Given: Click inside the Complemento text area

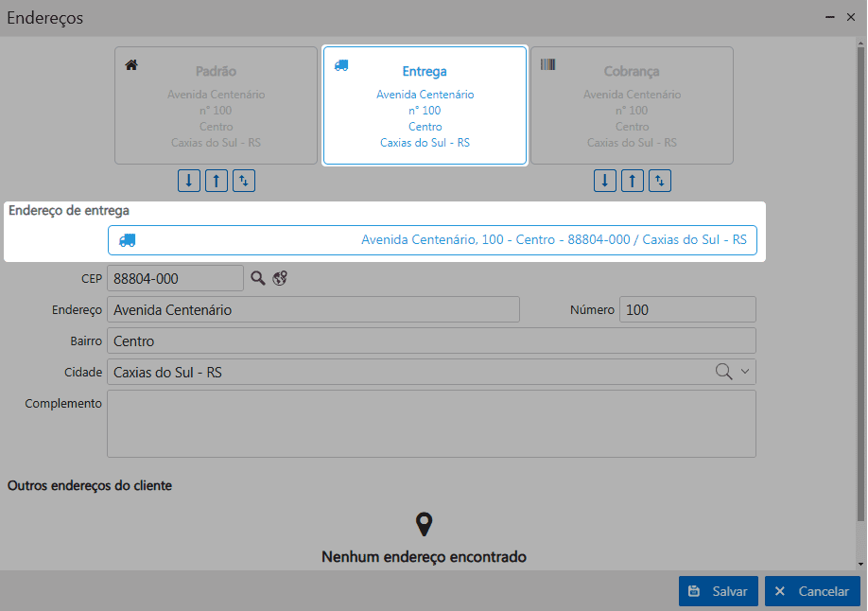Looking at the screenshot, I should pyautogui.click(x=431, y=424).
